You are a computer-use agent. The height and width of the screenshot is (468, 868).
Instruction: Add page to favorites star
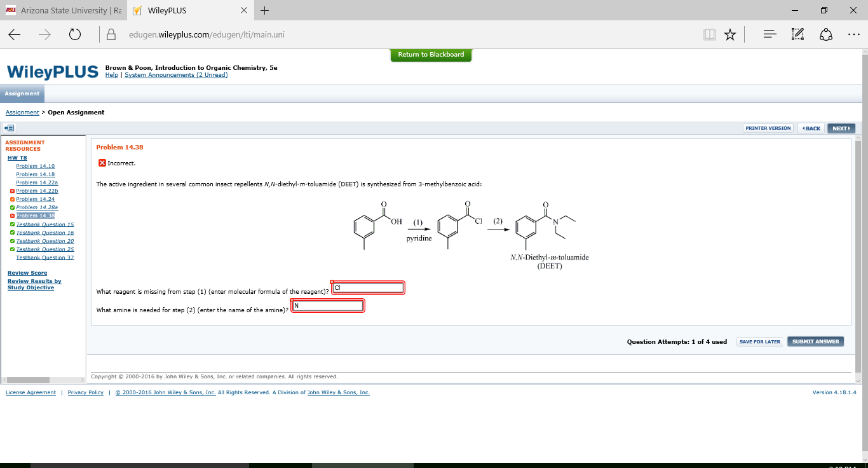[x=730, y=34]
